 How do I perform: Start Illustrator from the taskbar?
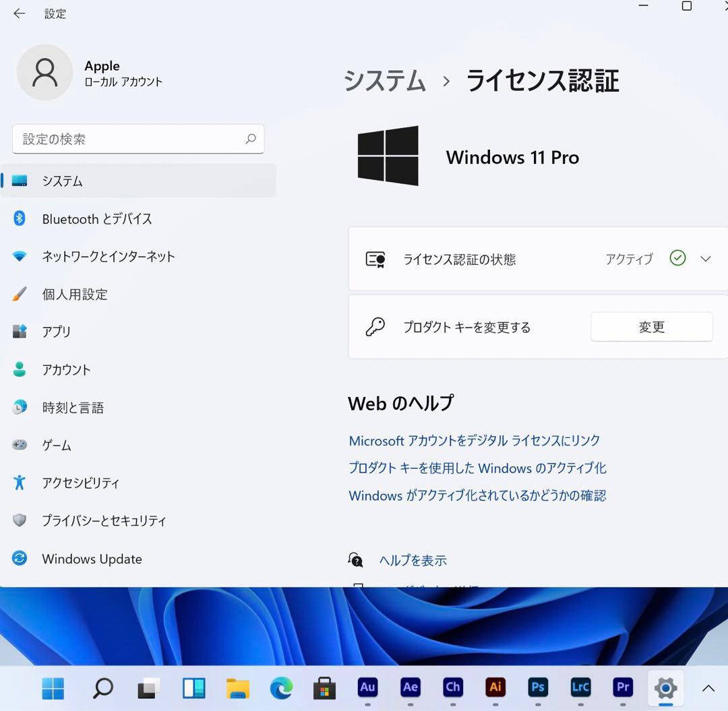pos(495,687)
